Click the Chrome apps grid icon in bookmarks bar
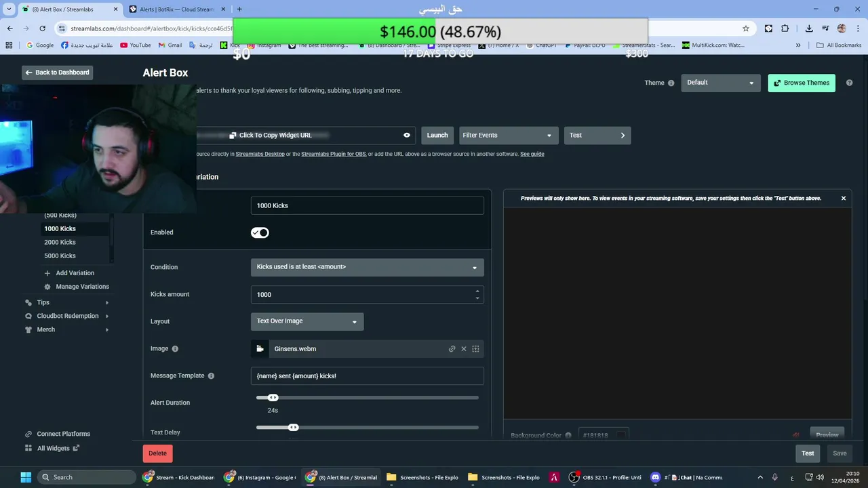 pyautogui.click(x=9, y=45)
